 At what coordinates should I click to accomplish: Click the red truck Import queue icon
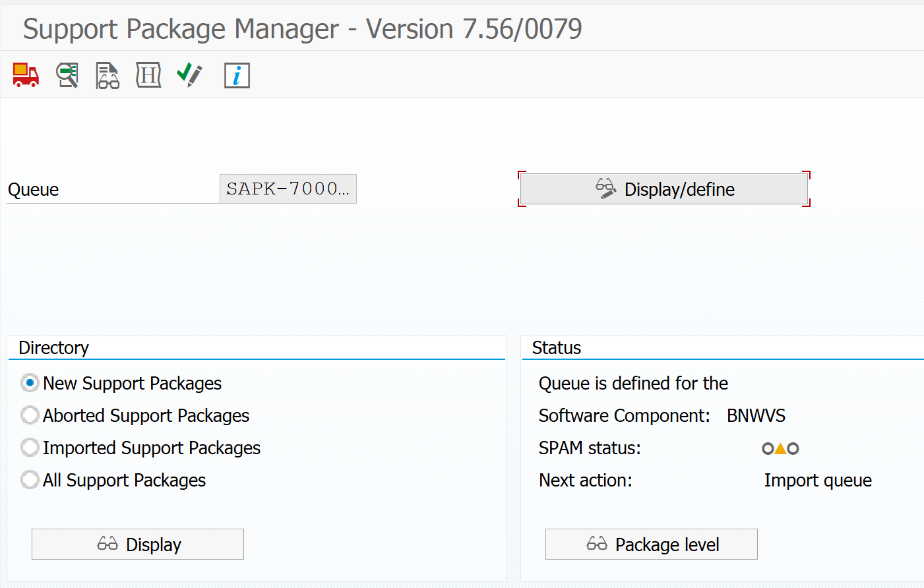pos(26,75)
